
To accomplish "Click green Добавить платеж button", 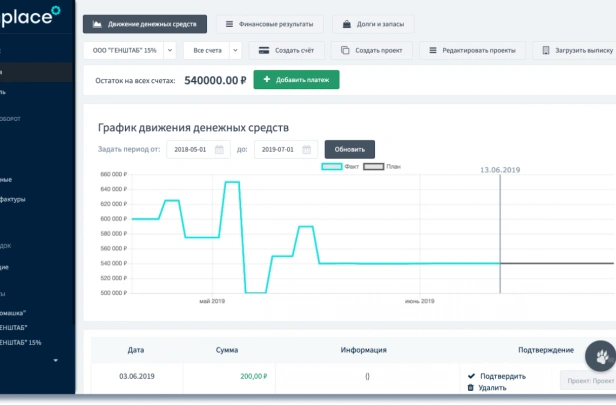I will click(296, 80).
